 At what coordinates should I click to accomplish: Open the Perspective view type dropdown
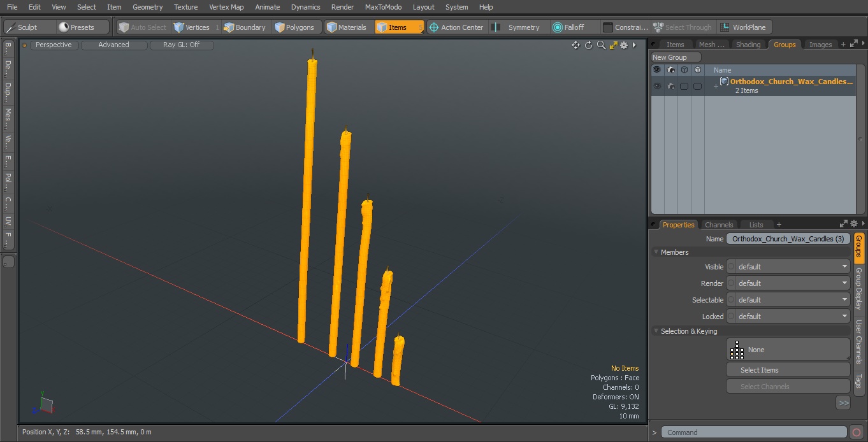coord(54,45)
